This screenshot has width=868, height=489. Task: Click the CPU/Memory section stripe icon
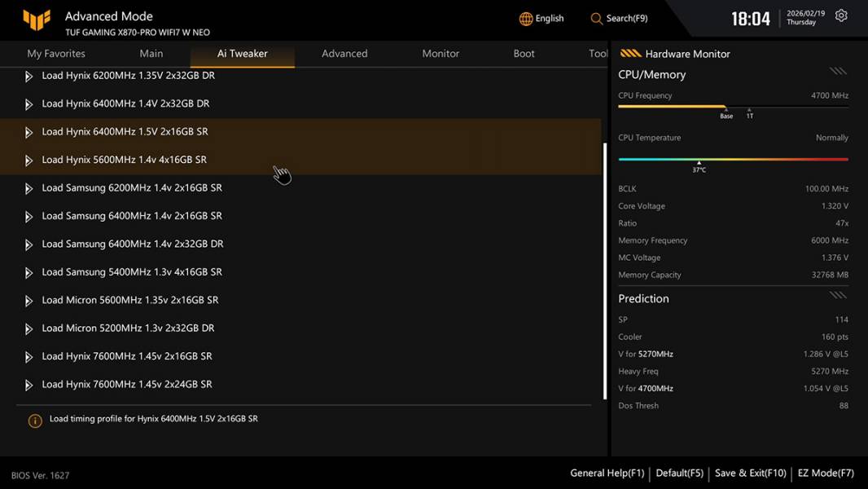838,72
